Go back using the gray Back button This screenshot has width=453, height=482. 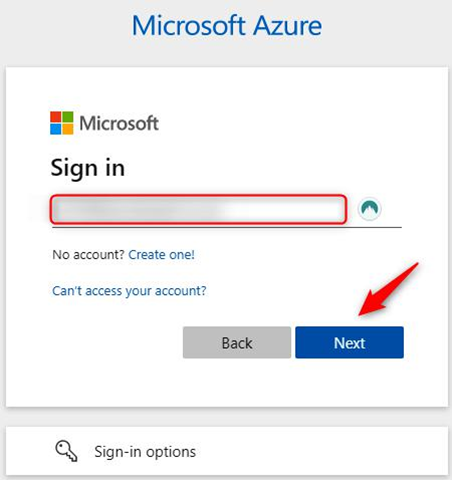237,343
